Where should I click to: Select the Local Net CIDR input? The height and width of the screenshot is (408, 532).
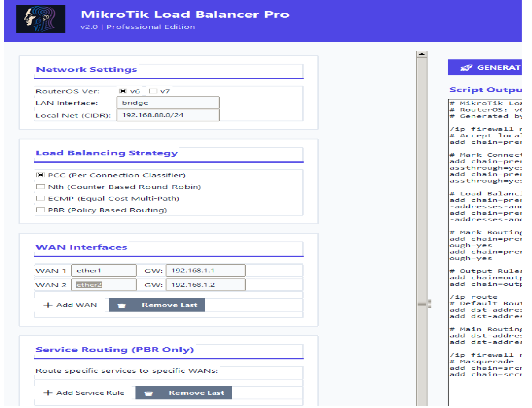tap(168, 115)
